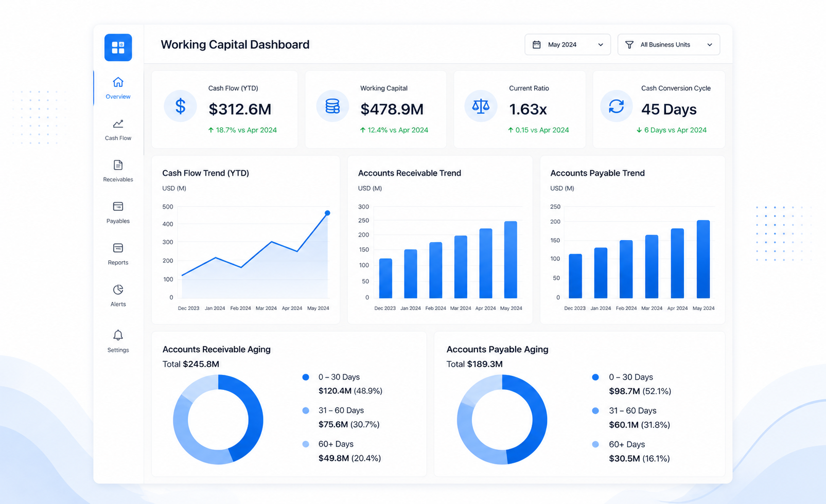This screenshot has height=504, width=826.
Task: Click receivable aging 31 – 60 Days legend dot
Action: click(x=306, y=410)
